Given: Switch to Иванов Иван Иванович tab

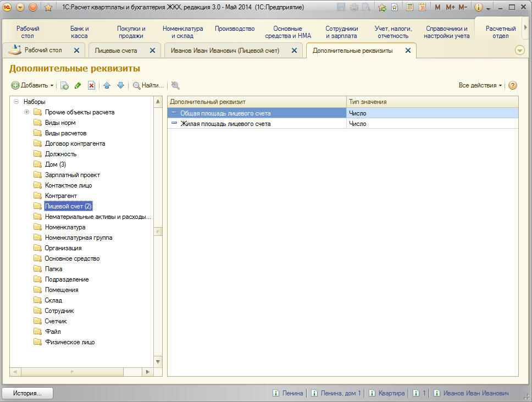Looking at the screenshot, I should tap(225, 51).
